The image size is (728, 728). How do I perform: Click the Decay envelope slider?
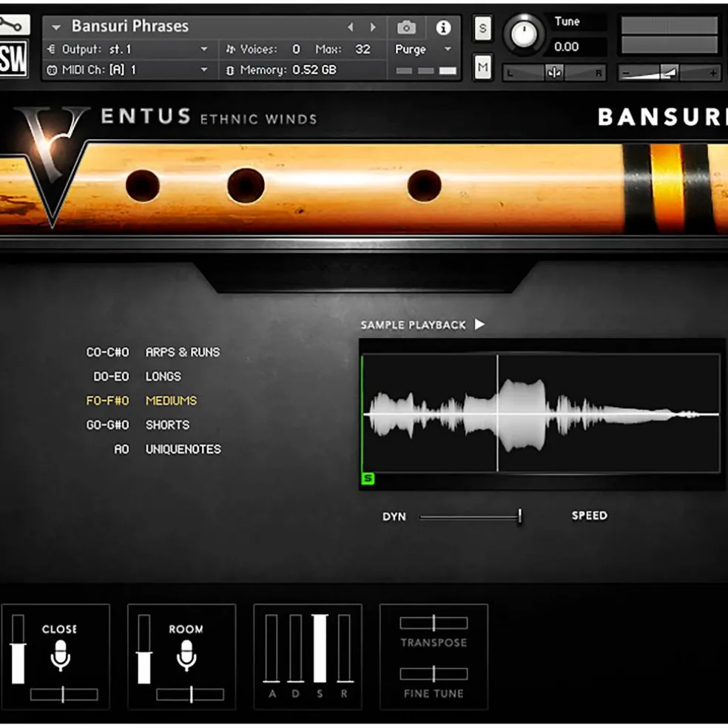coord(296,648)
